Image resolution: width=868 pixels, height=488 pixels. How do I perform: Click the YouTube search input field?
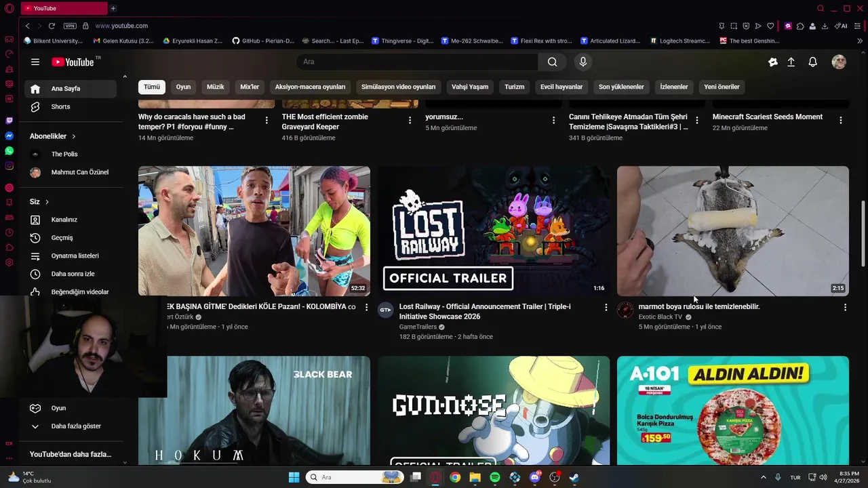coord(417,62)
